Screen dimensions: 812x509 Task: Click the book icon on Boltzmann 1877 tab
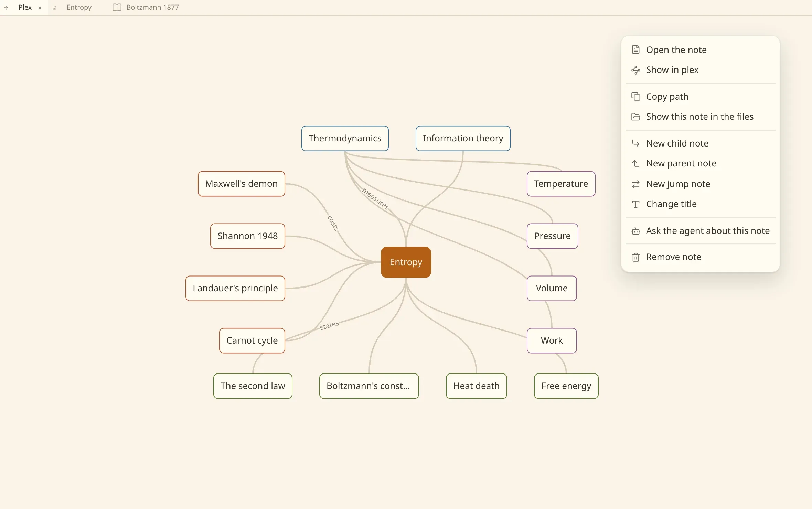[117, 7]
